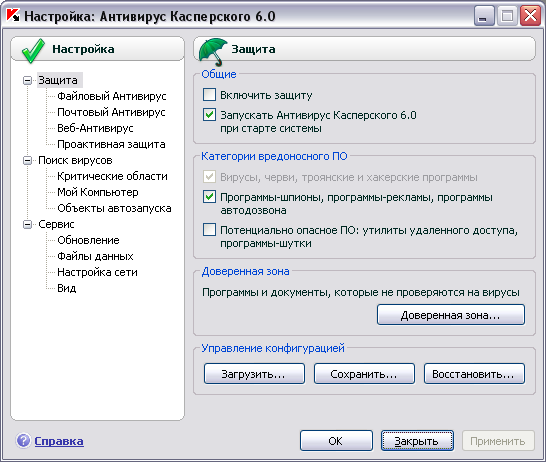Click the blue question mark help icon

coord(23,440)
